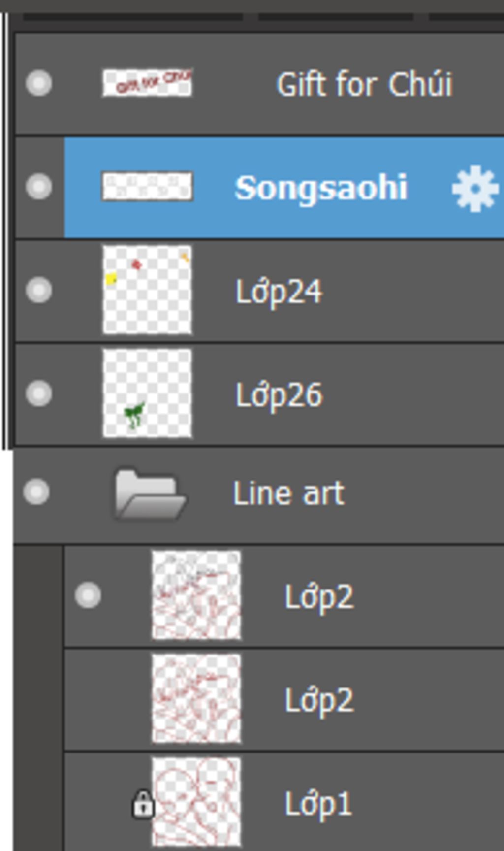The width and height of the screenshot is (504, 851).
Task: Click the lock icon on Lớp1 layer
Action: click(x=143, y=805)
